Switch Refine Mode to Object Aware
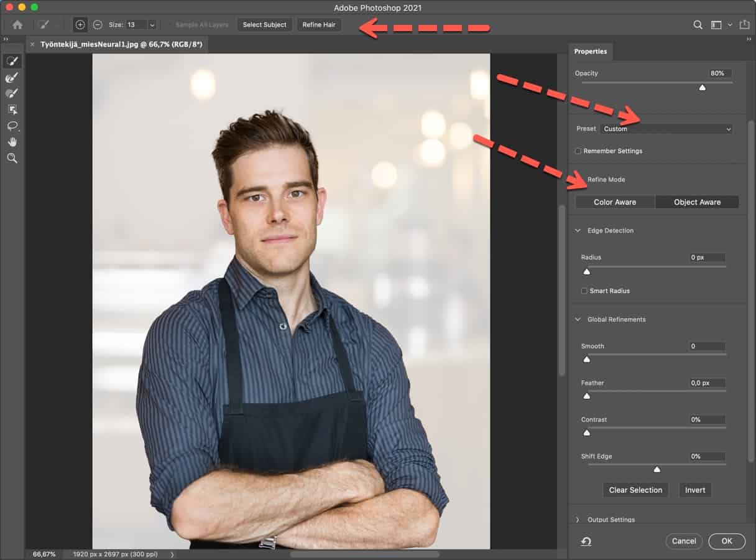Image resolution: width=756 pixels, height=560 pixels. pos(697,202)
